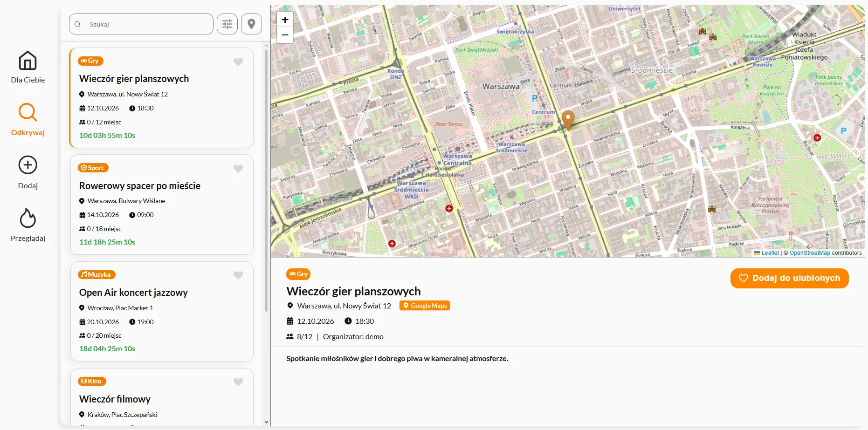Favorite Wieczór filmowy card heart
The width and height of the screenshot is (868, 430).
click(x=238, y=382)
